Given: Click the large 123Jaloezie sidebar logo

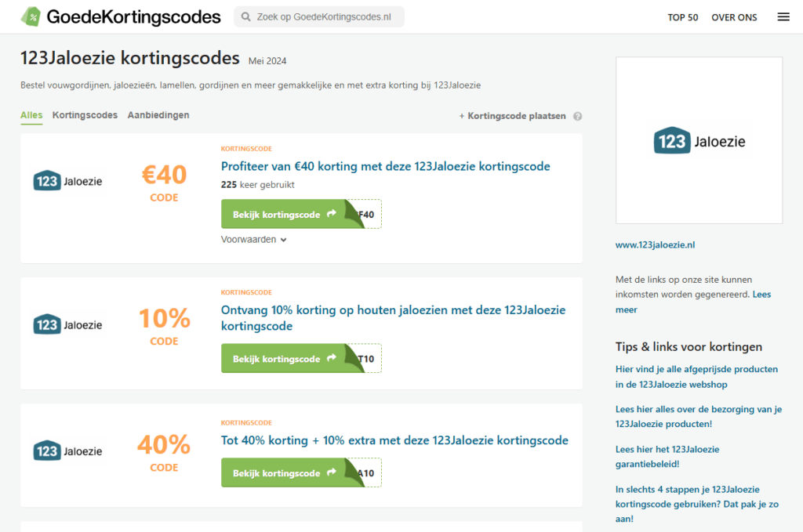Looking at the screenshot, I should 699,141.
